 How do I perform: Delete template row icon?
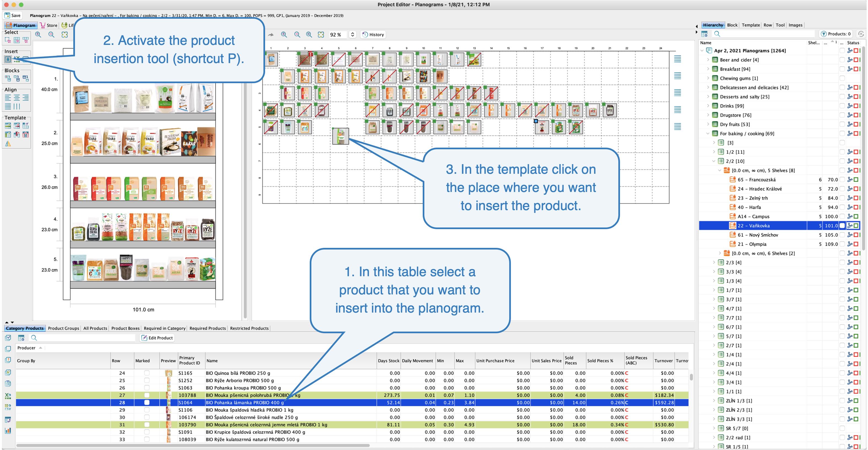click(17, 126)
